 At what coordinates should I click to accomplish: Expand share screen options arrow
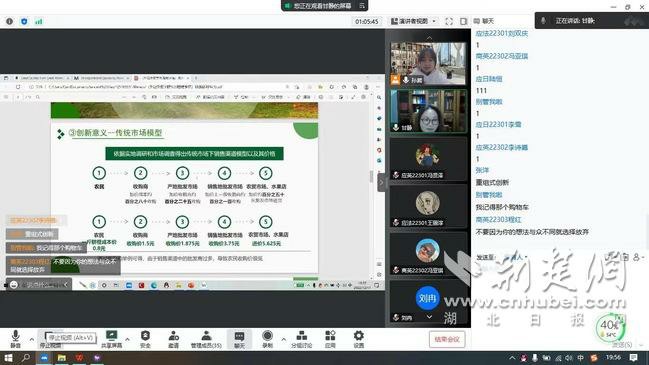click(127, 339)
